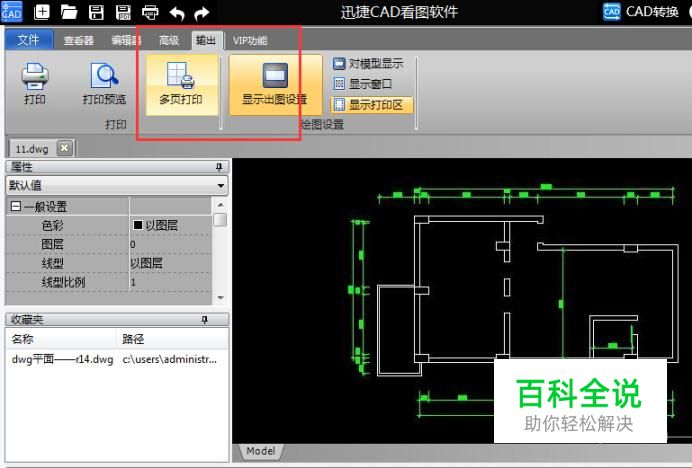Toggle 显示窗口 option
This screenshot has height=468, width=692.
[x=363, y=84]
